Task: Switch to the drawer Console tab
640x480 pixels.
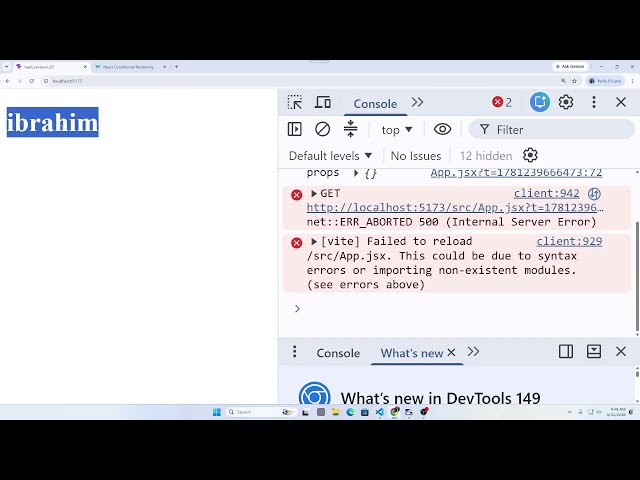Action: pos(338,353)
